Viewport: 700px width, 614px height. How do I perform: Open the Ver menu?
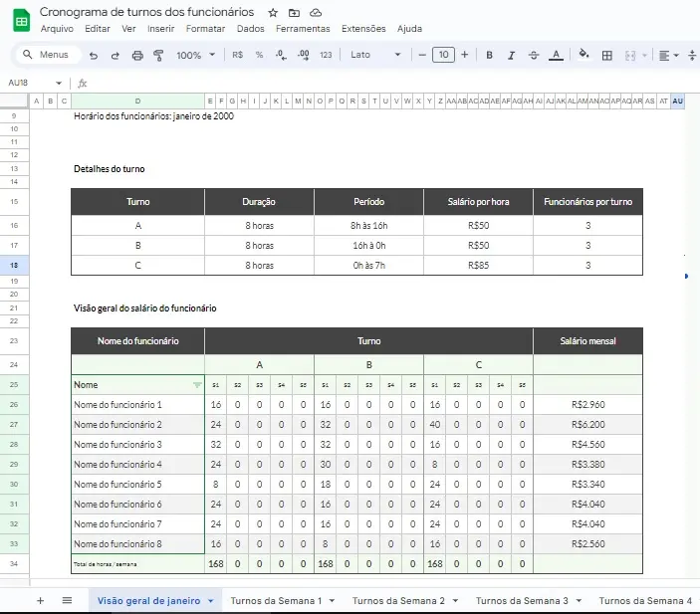point(128,29)
